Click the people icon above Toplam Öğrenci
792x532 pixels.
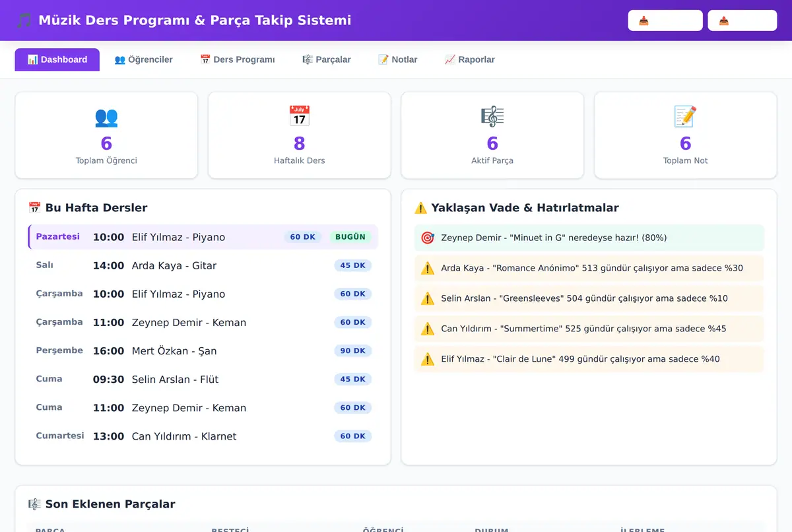106,117
